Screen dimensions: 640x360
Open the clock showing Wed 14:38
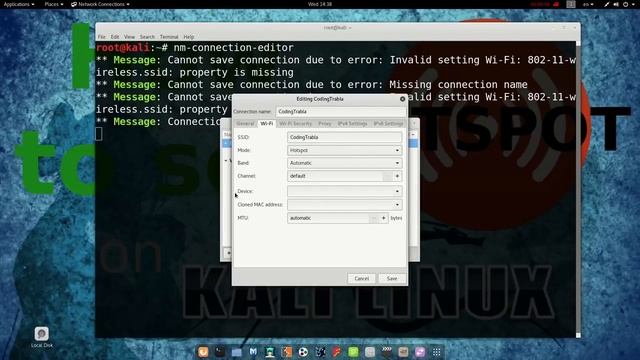(320, 4)
